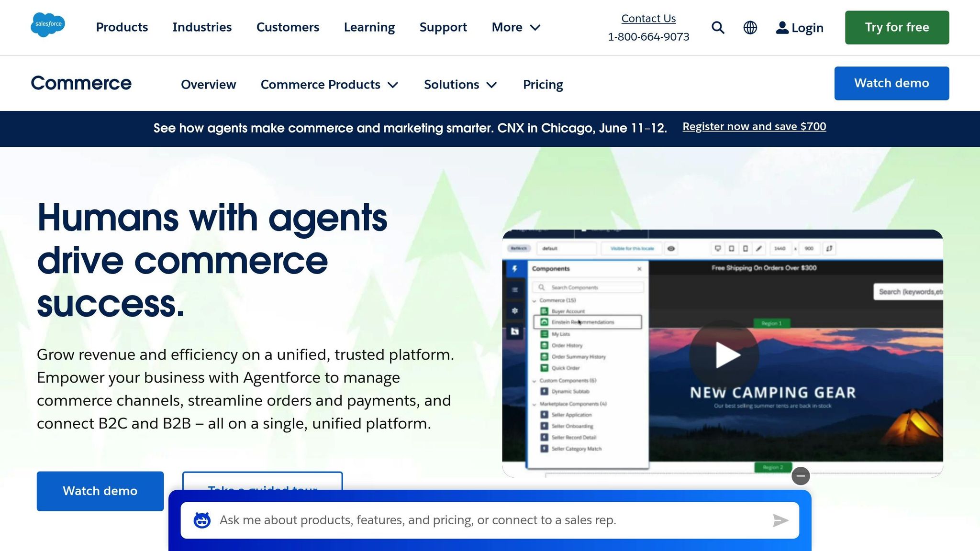
Task: Open the Products menu
Action: [x=122, y=27]
